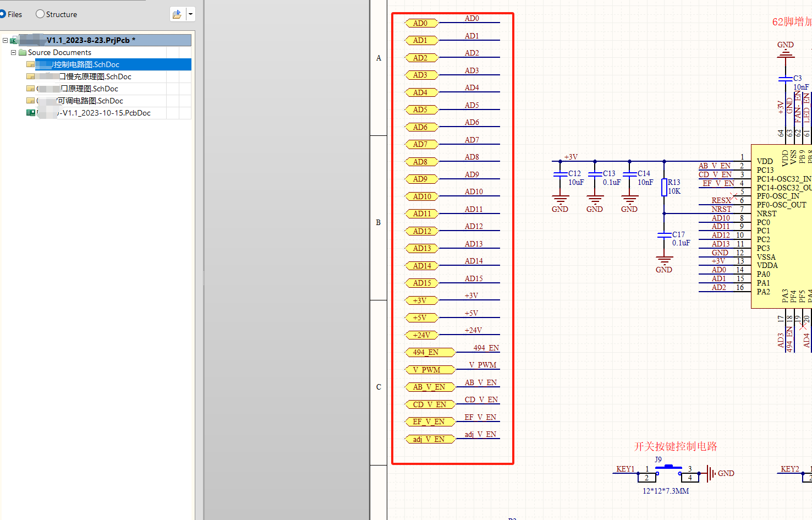
Task: Select resistor R13 symbol
Action: (664, 187)
